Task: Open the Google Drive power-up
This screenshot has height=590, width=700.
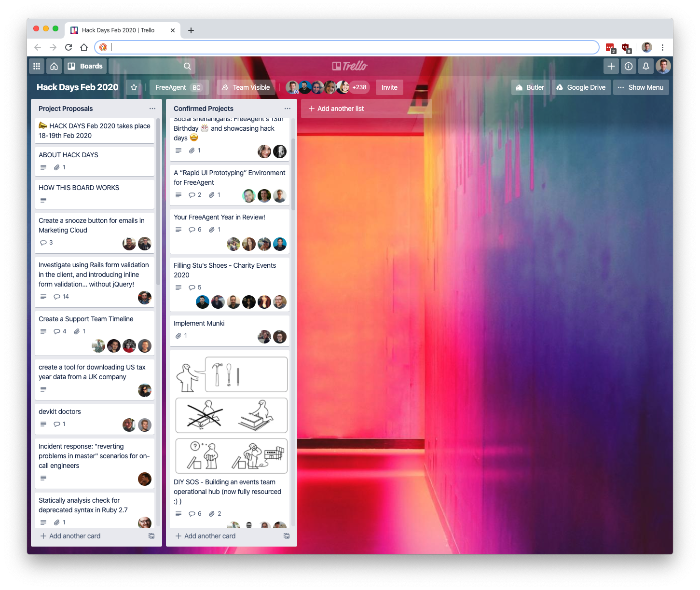Action: (x=581, y=87)
